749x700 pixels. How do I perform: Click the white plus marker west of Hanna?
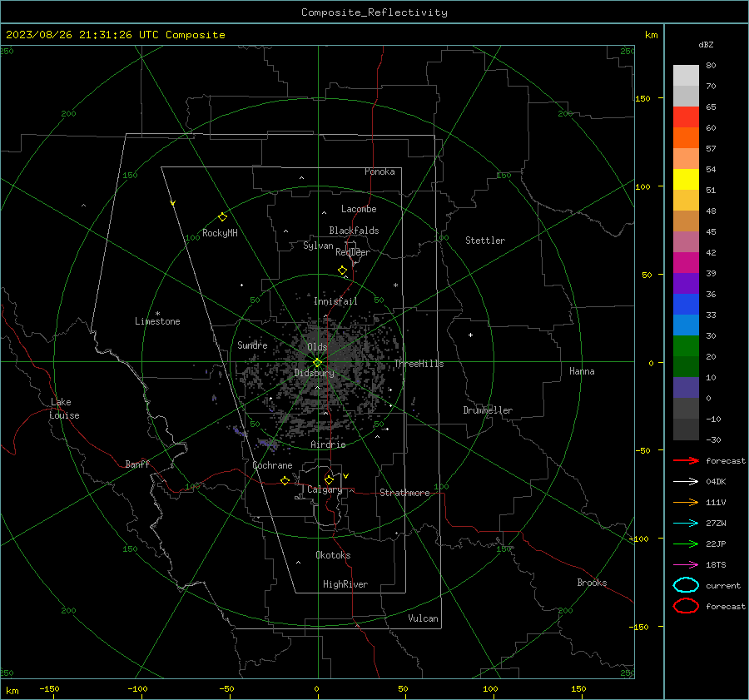(470, 335)
